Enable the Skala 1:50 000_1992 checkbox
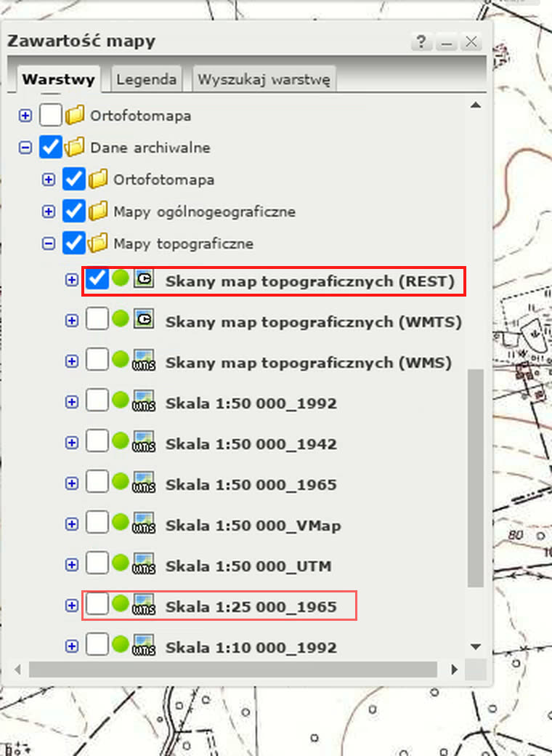 coord(97,401)
